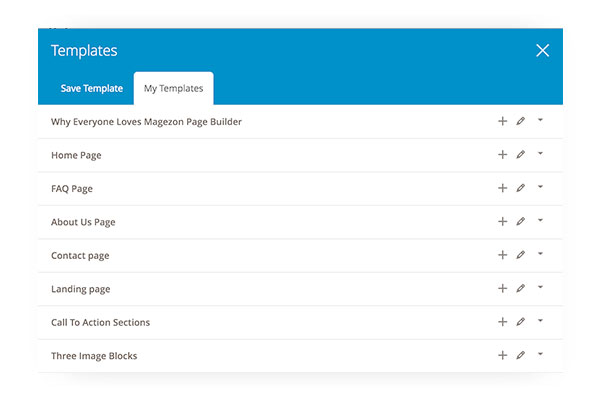The width and height of the screenshot is (600, 400).
Task: Edit the Call To Action Sections template
Action: pyautogui.click(x=520, y=322)
